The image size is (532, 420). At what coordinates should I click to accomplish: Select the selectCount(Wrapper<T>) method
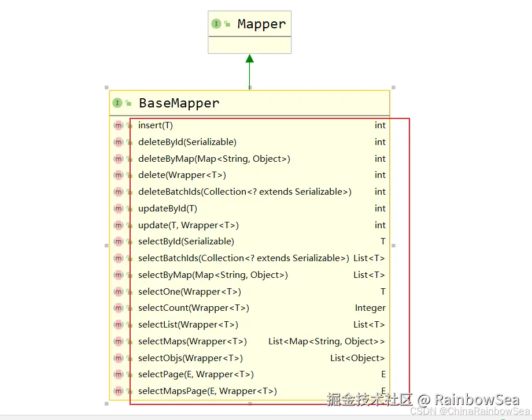tap(194, 308)
